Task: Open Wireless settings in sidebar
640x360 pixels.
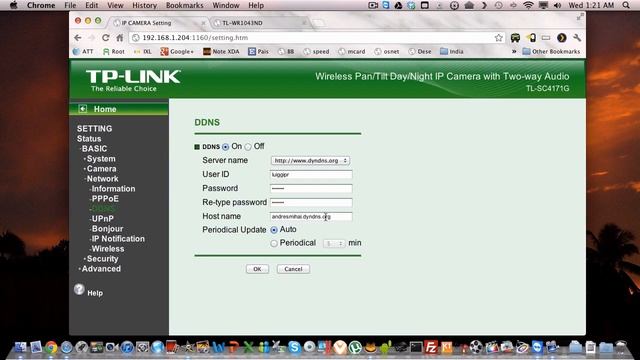Action: point(108,249)
